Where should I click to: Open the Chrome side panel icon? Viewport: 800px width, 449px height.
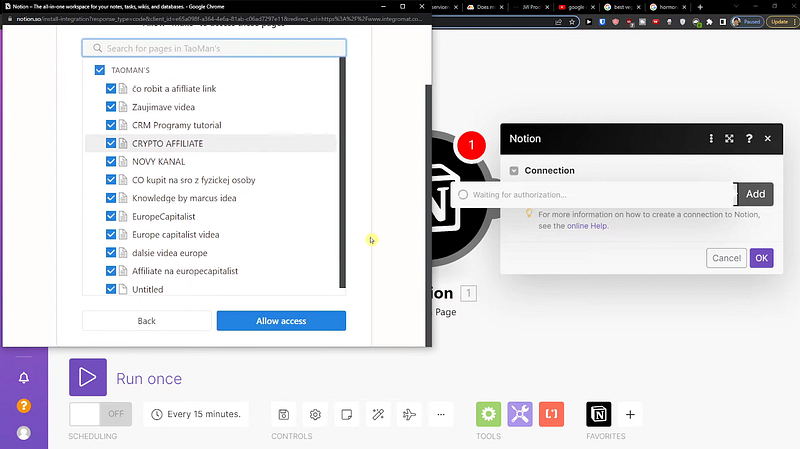[722, 22]
